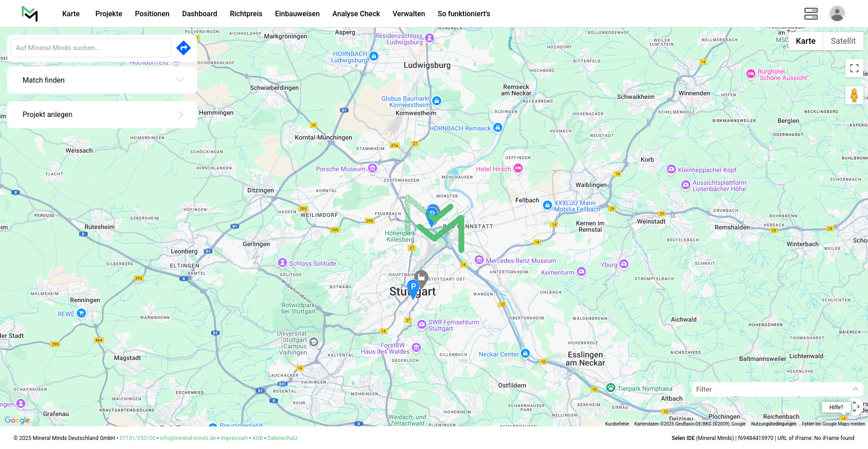Click the Hilfe? button

click(x=836, y=407)
